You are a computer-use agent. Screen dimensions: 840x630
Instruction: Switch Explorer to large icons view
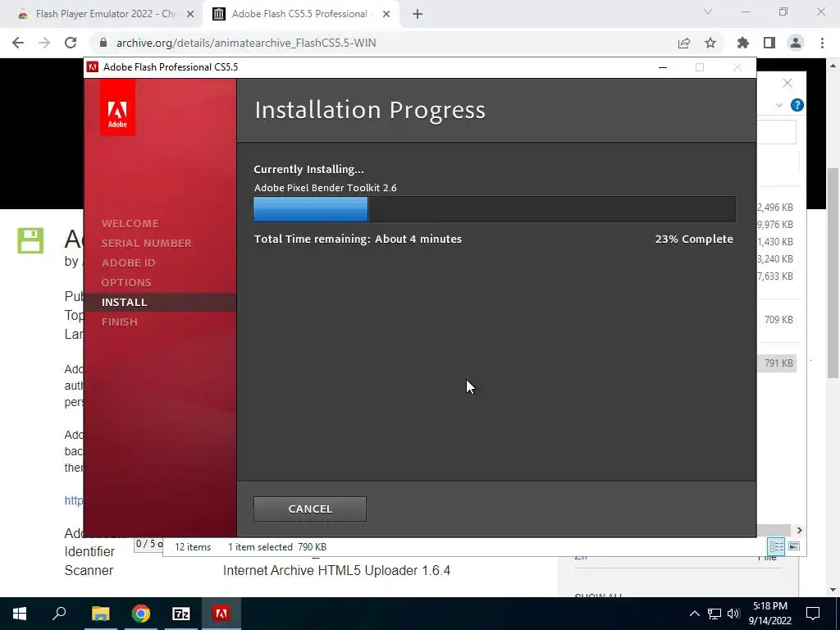[794, 546]
